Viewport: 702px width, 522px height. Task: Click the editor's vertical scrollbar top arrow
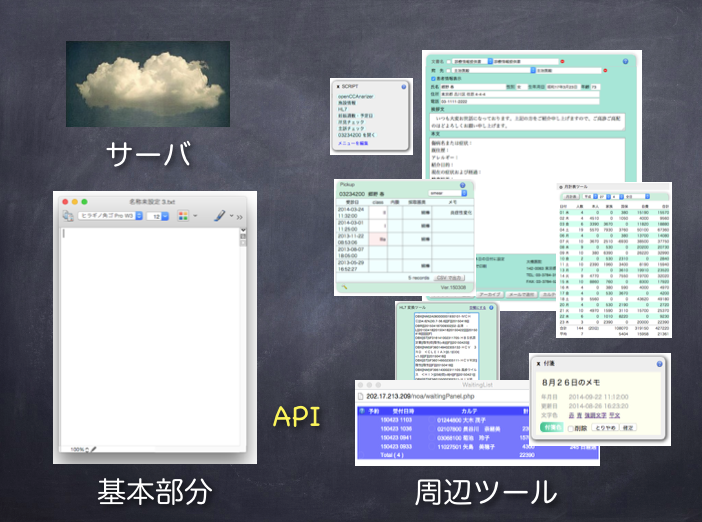243,230
